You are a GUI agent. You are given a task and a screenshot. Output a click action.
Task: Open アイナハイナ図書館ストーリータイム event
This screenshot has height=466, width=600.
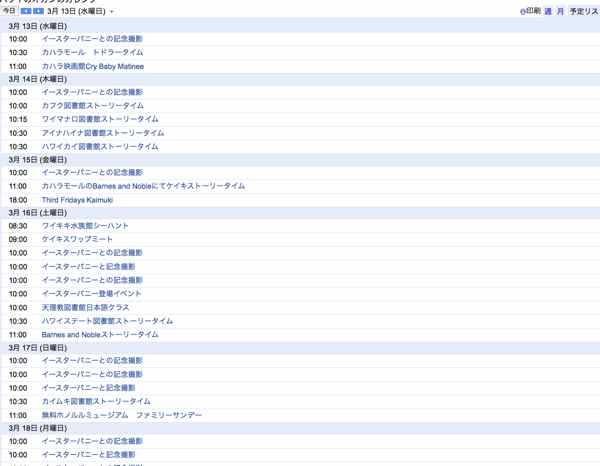click(103, 133)
